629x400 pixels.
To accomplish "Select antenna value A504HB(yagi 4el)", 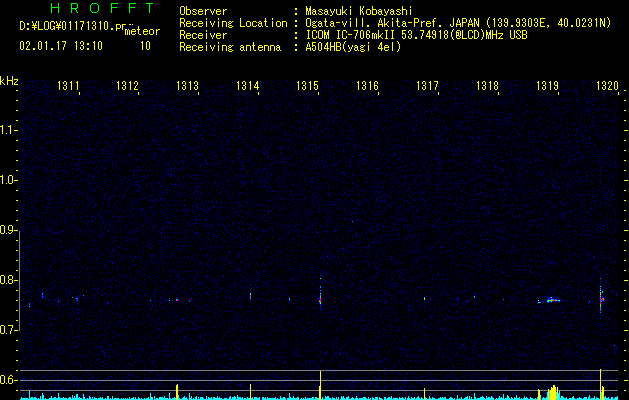I will [353, 47].
